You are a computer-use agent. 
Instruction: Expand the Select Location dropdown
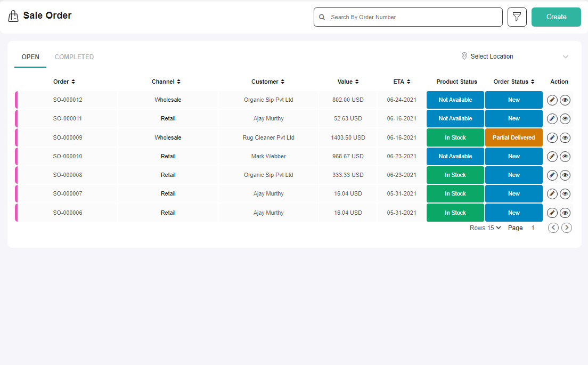point(515,56)
